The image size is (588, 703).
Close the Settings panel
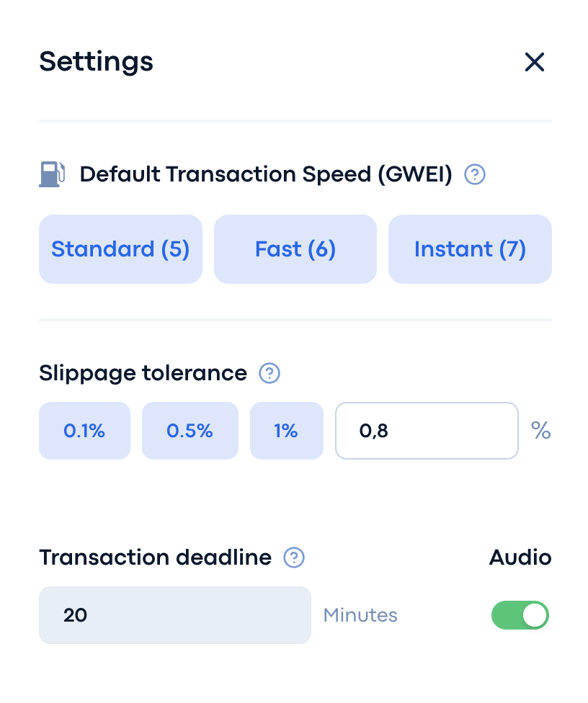pos(534,62)
